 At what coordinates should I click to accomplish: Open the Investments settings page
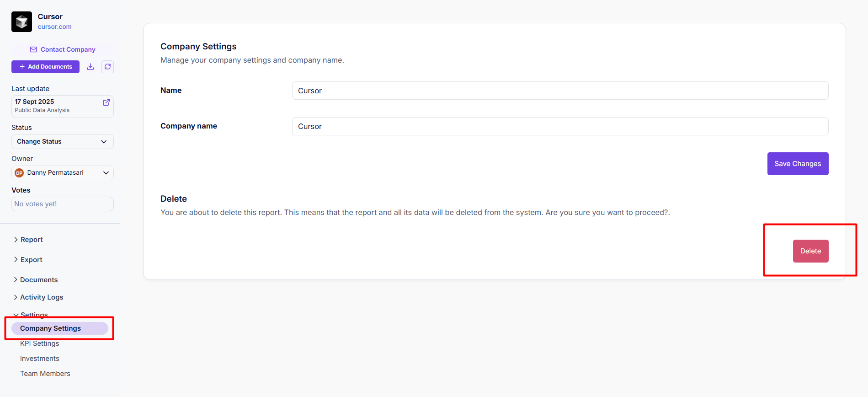point(39,359)
